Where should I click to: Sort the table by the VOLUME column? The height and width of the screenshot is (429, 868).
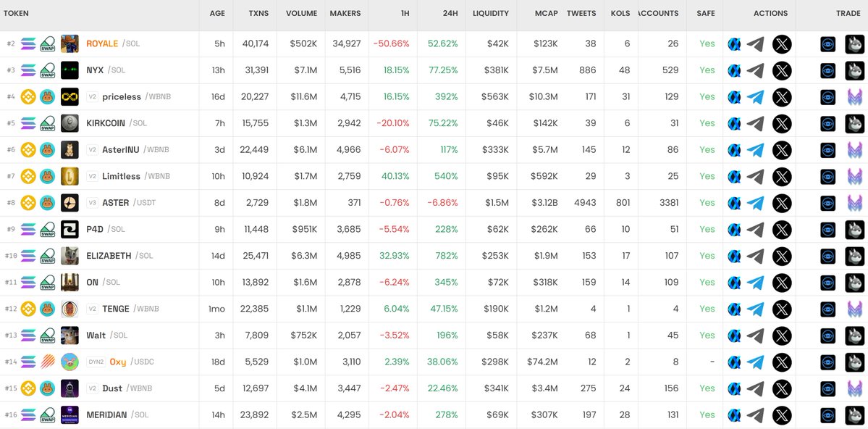pos(301,13)
